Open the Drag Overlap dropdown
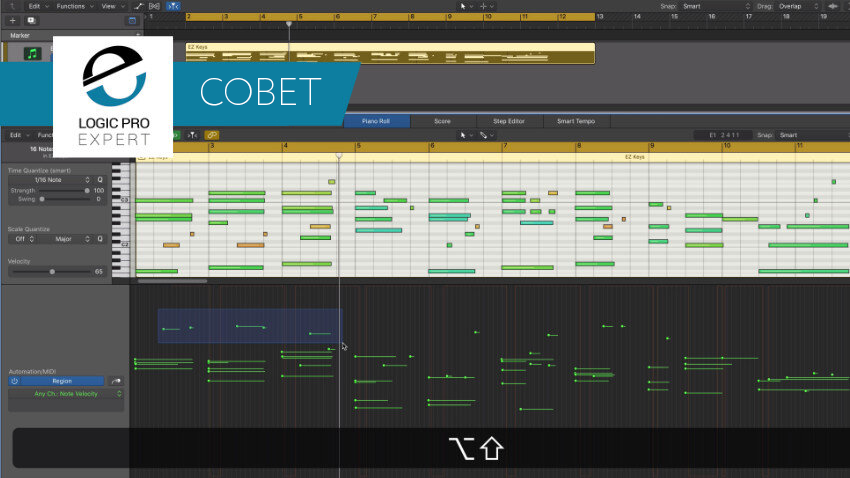 pos(798,6)
